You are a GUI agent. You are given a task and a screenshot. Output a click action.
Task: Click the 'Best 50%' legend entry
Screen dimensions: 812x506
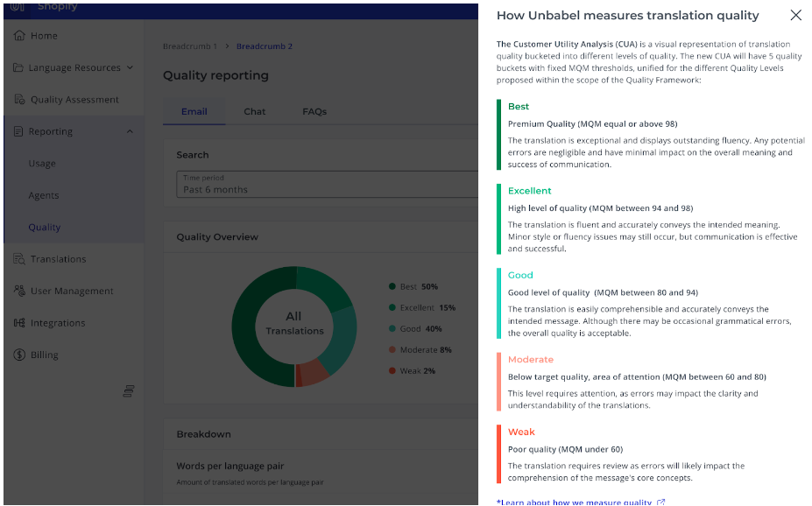point(413,286)
